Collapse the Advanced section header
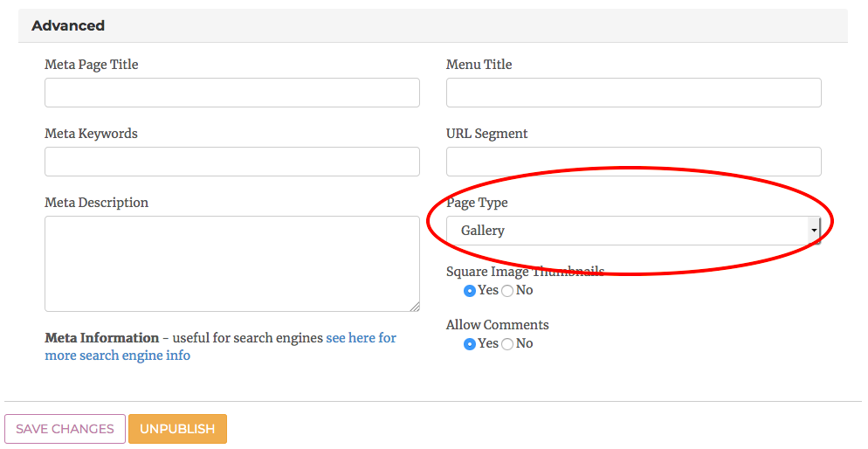Image resolution: width=868 pixels, height=449 pixels. [68, 25]
